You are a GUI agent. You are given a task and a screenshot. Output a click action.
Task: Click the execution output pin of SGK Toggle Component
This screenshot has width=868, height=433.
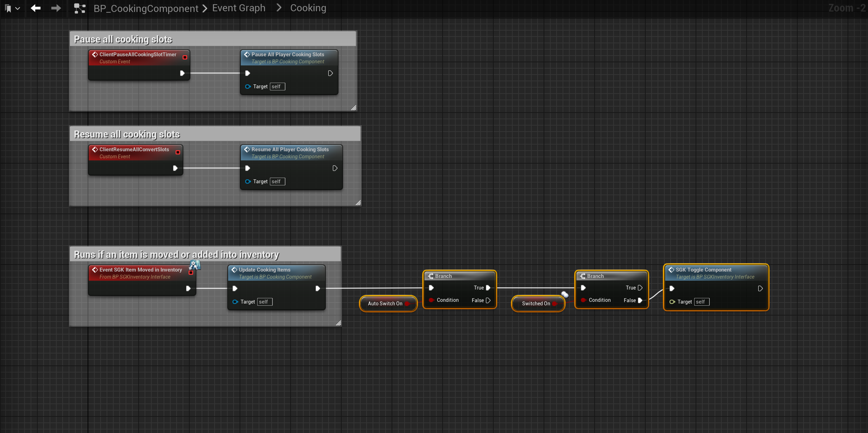tap(760, 288)
